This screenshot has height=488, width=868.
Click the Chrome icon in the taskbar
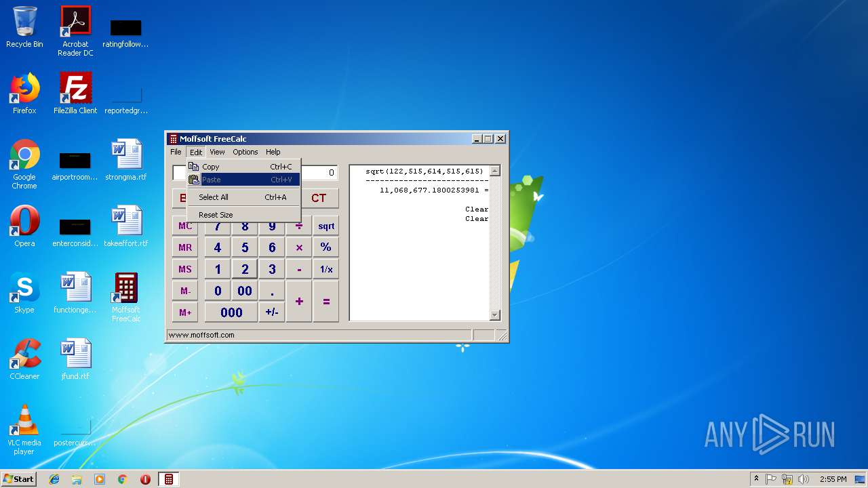coord(123,479)
